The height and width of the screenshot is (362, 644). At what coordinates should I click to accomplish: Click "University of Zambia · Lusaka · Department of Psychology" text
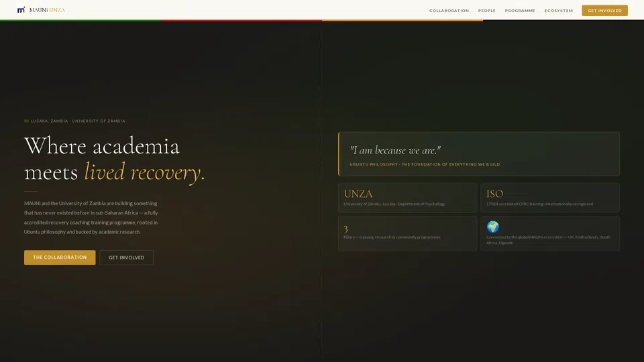(x=394, y=204)
